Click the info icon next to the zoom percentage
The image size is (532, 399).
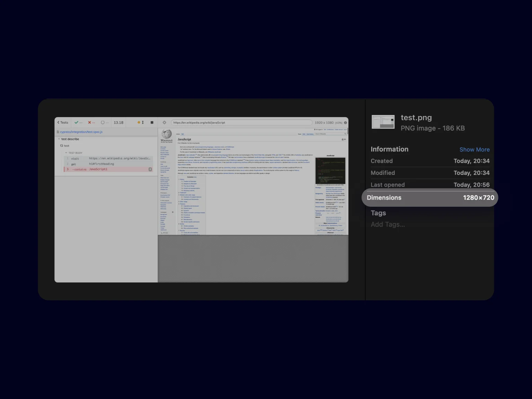click(345, 123)
